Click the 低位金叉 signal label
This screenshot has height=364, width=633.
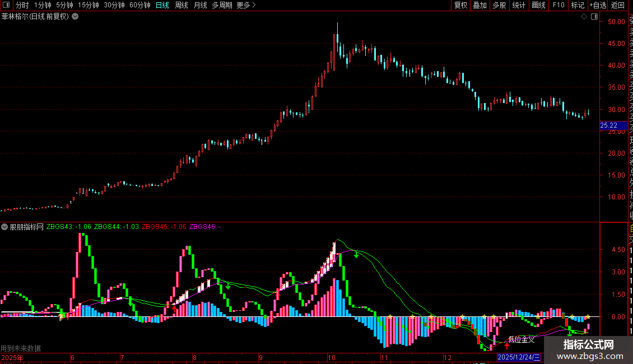[521, 340]
